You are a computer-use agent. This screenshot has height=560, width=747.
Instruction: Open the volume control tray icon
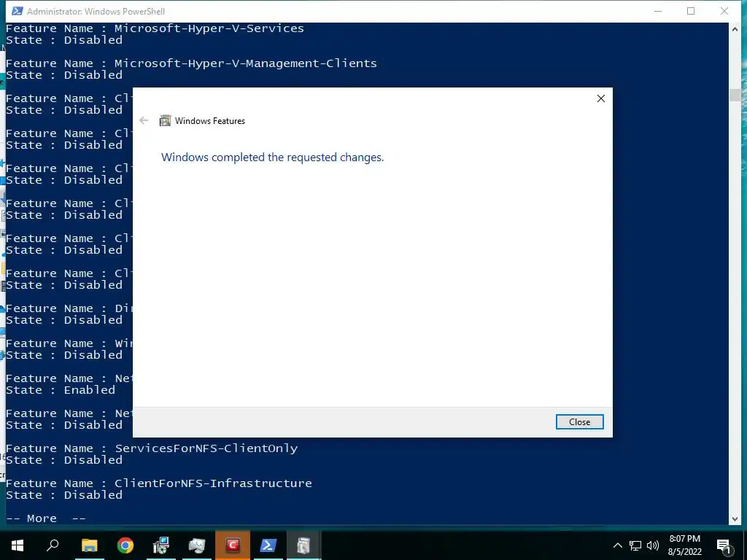tap(653, 545)
